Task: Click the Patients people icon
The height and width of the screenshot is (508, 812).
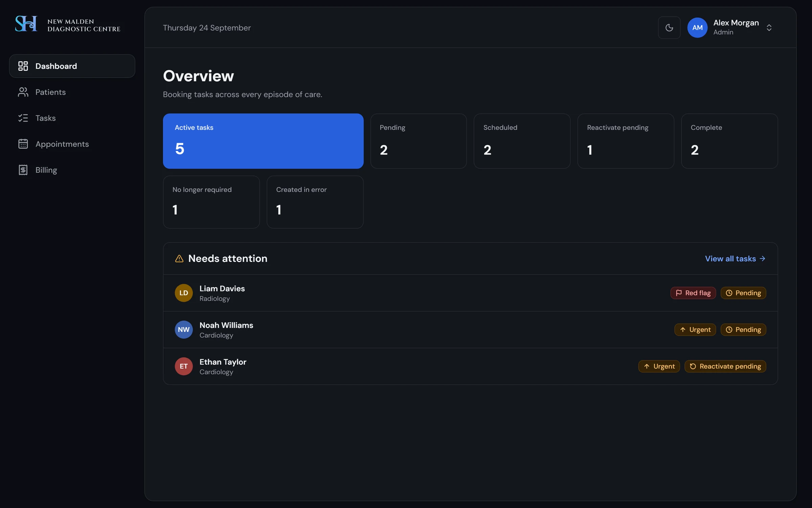Action: 23,92
